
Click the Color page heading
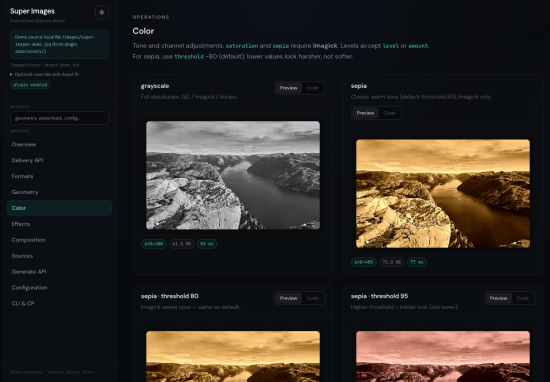[x=143, y=31]
